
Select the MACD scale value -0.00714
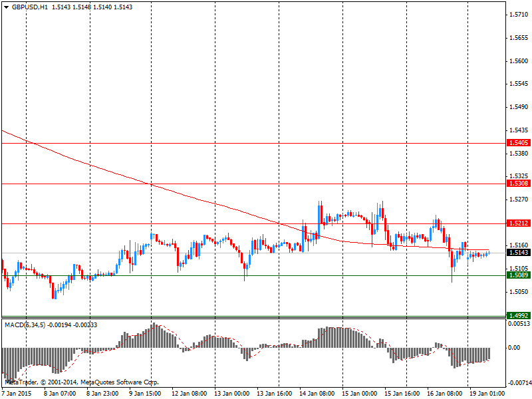tap(519, 383)
